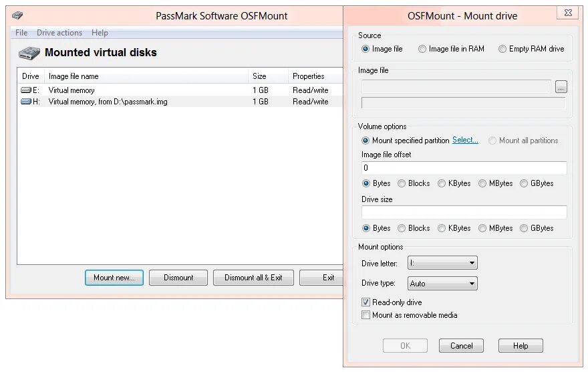588x372 pixels.
Task: Click the E: drive icon in disk list
Action: (x=26, y=90)
